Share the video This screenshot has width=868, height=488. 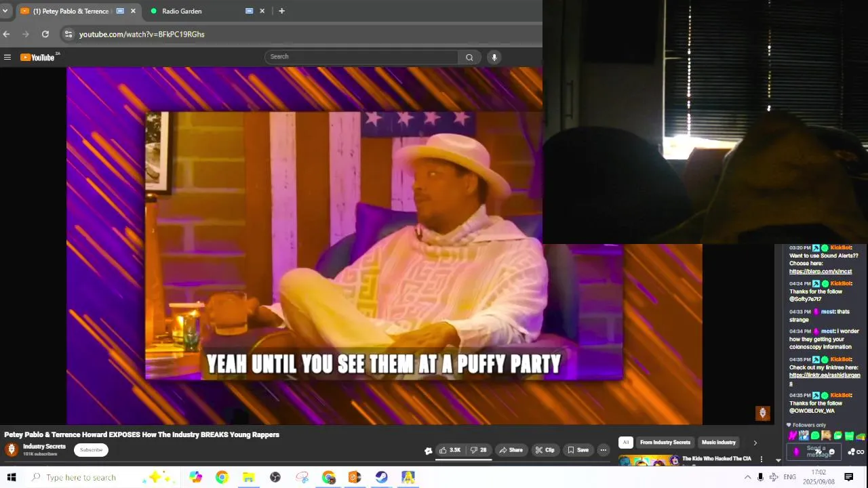coord(511,450)
